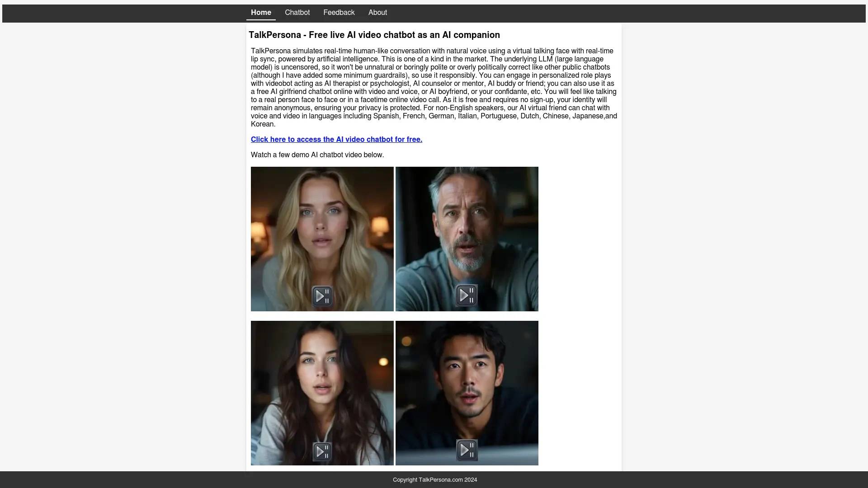Play the dark-haired woman demo video
Viewport: 868px width, 488px height.
pos(322,451)
